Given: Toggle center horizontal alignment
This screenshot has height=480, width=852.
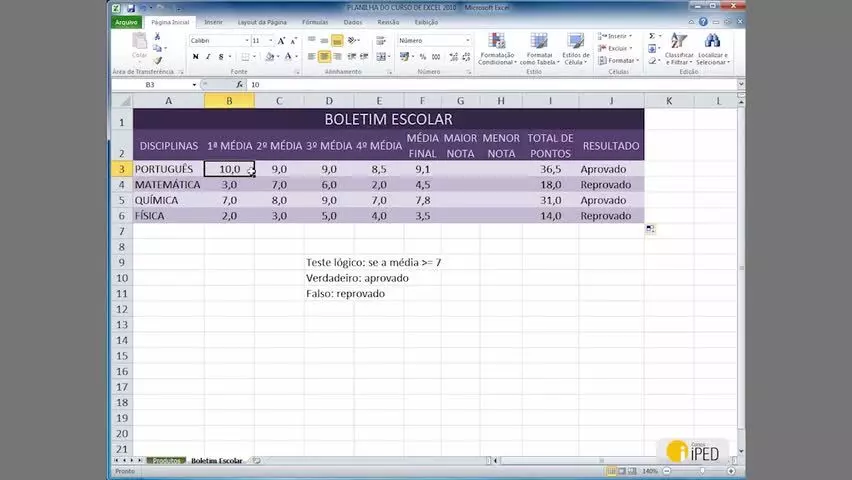Looking at the screenshot, I should 324,57.
